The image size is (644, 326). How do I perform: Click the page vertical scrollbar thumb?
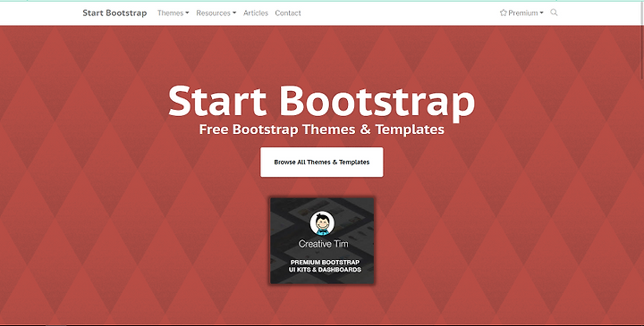[x=642, y=40]
